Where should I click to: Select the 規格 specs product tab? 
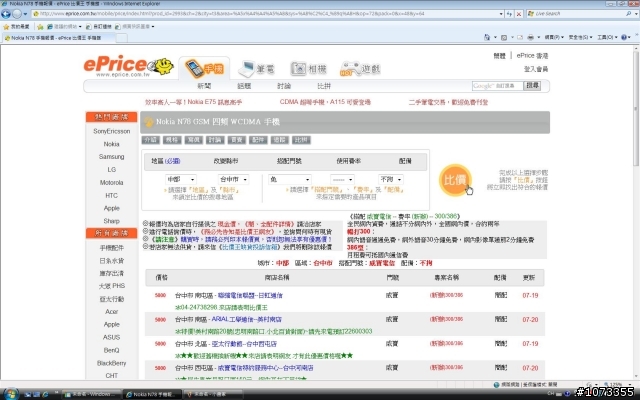[x=172, y=140]
